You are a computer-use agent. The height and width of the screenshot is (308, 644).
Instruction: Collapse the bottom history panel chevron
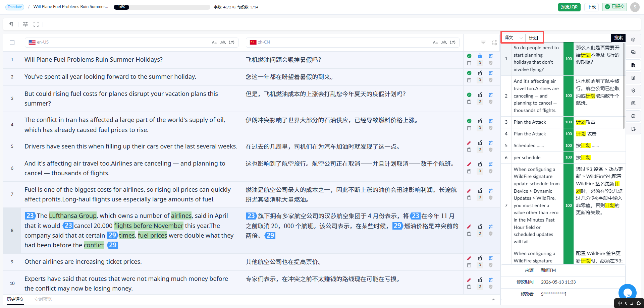(493, 300)
